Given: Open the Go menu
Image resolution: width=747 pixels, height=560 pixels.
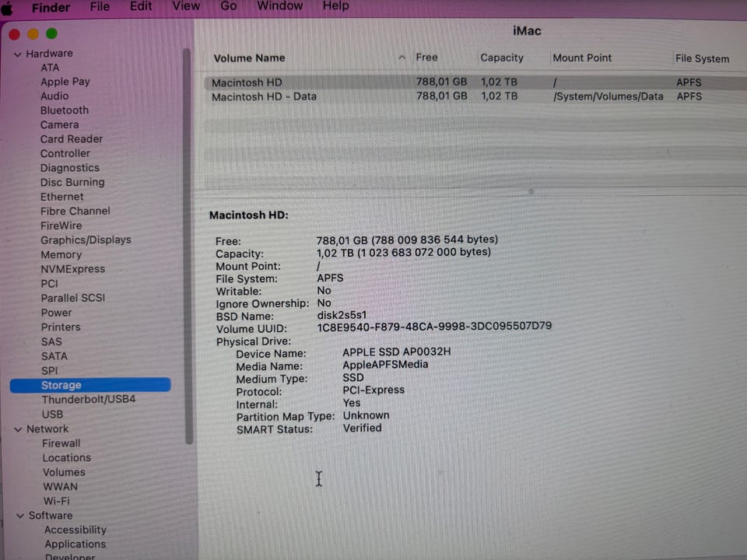Looking at the screenshot, I should click(x=228, y=6).
